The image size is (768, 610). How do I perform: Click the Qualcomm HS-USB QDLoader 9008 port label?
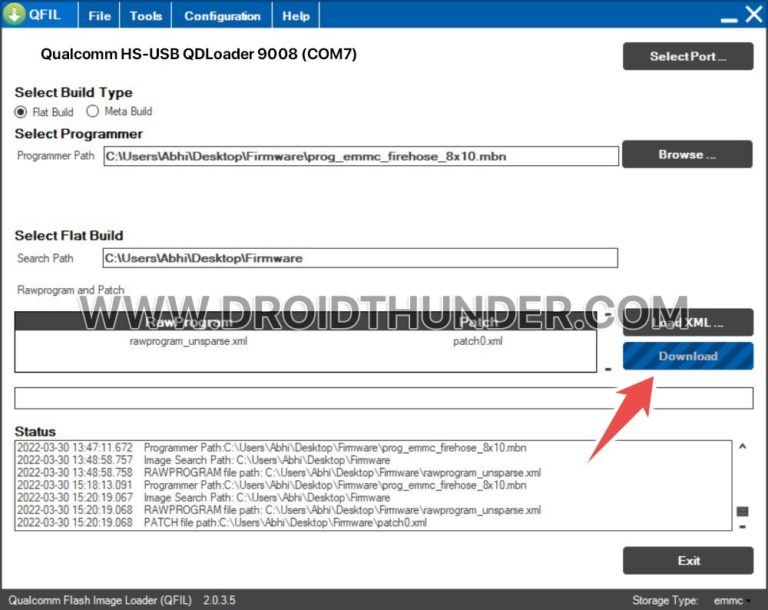[198, 54]
